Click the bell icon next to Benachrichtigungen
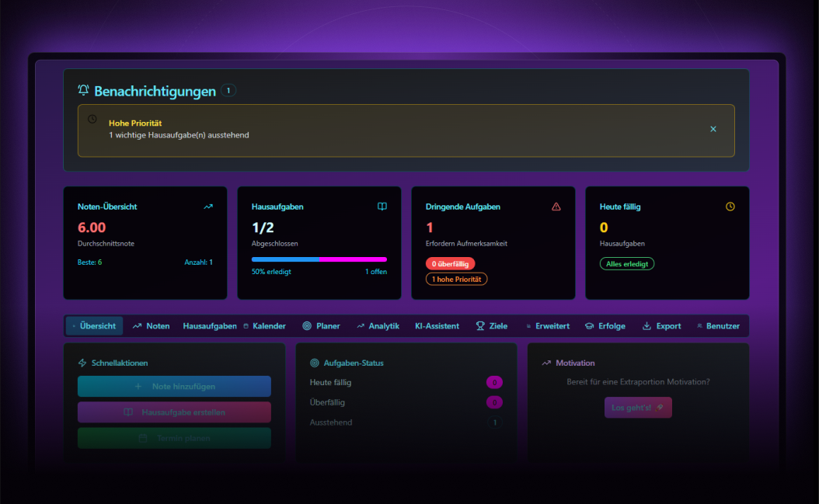The height and width of the screenshot is (504, 819). [x=83, y=90]
